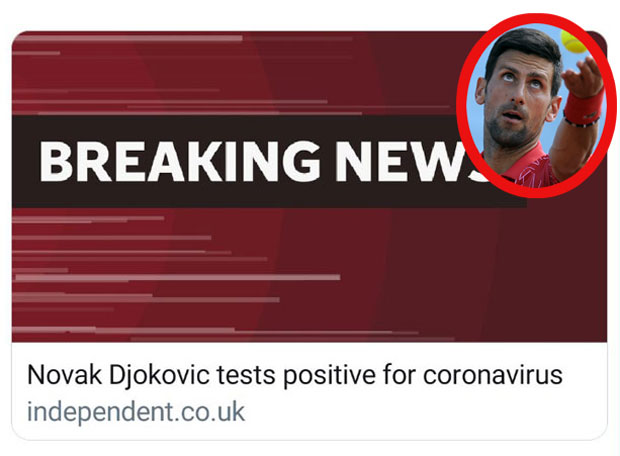
Task: Open the red-circled tennis player photo
Action: (536, 106)
